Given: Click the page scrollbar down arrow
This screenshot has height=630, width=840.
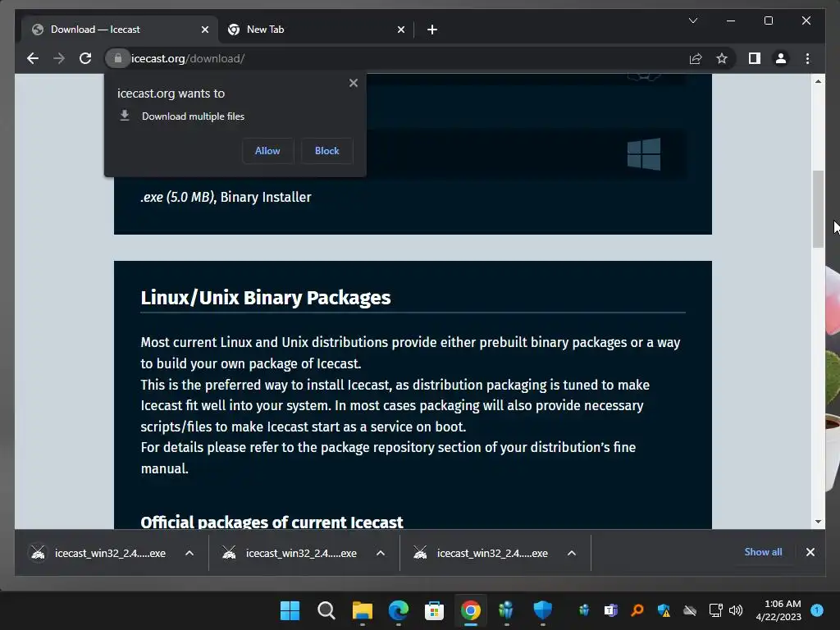Looking at the screenshot, I should [x=818, y=521].
